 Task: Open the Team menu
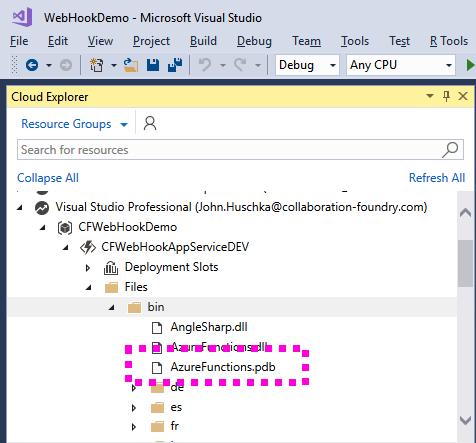[x=306, y=41]
